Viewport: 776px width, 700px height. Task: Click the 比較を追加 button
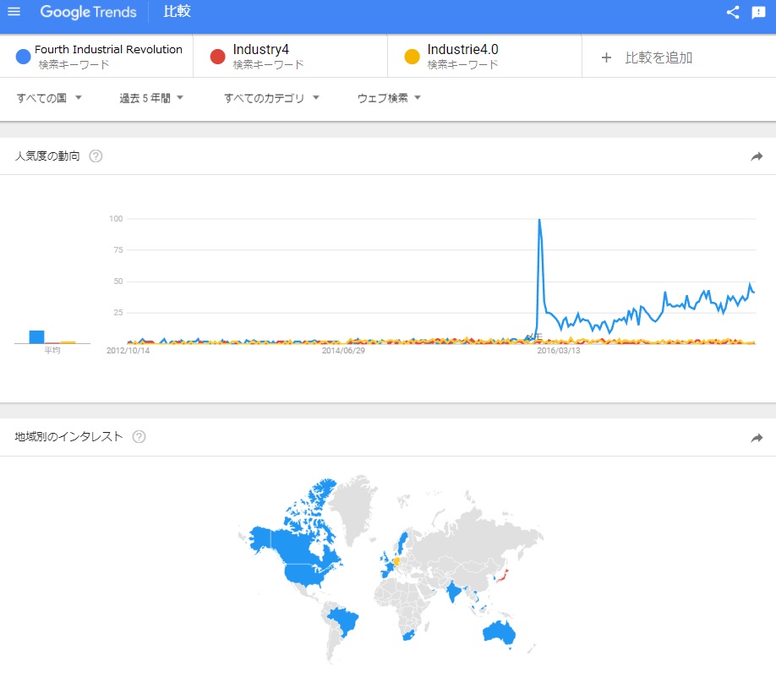point(659,57)
